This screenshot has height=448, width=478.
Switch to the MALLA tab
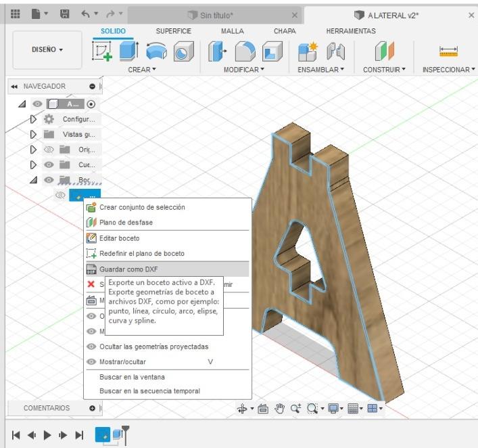click(x=233, y=31)
